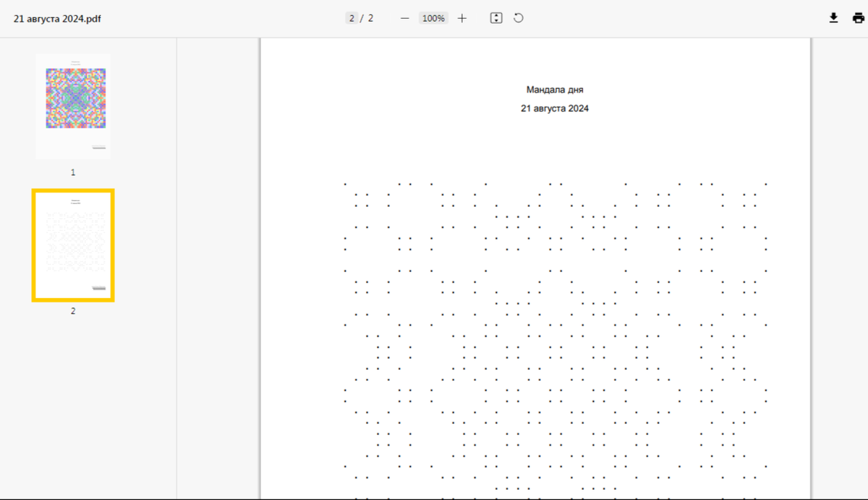Zoom in with the plus icon
Viewport: 868px width, 500px height.
click(462, 18)
